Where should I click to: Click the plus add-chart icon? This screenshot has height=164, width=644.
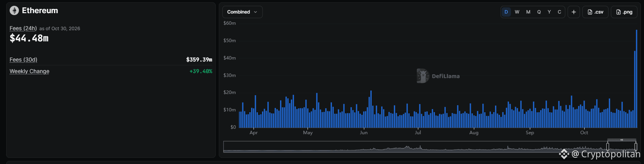(574, 12)
